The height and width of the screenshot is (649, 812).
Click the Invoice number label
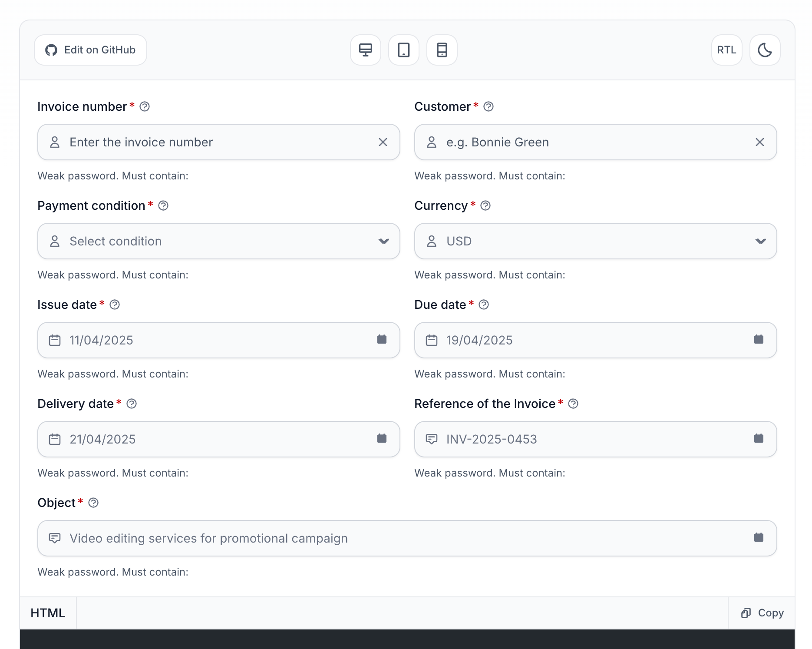click(82, 106)
